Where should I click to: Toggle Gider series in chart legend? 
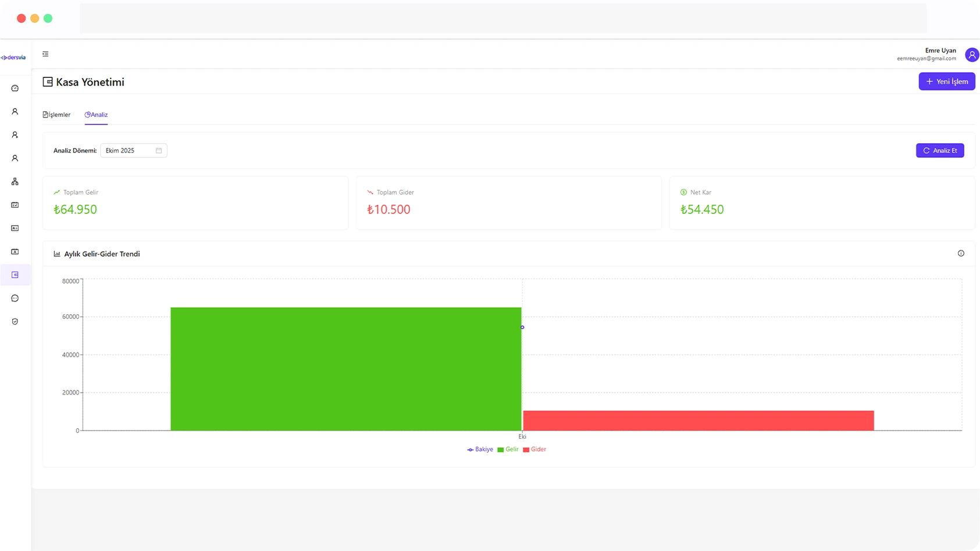click(x=534, y=449)
